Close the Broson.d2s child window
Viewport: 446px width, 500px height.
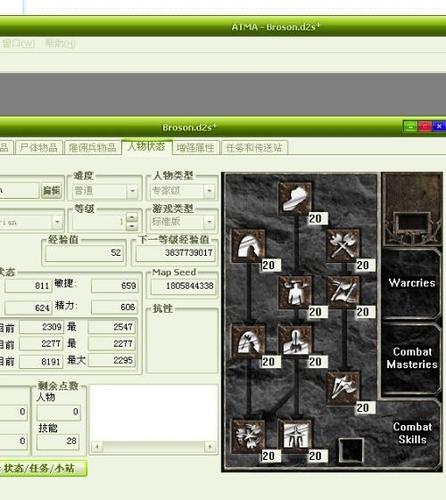tap(439, 127)
